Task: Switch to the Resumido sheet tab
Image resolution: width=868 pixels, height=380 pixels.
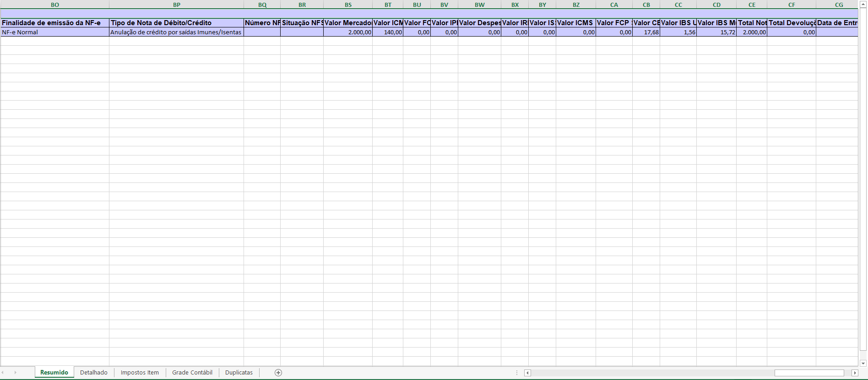Action: click(x=54, y=373)
